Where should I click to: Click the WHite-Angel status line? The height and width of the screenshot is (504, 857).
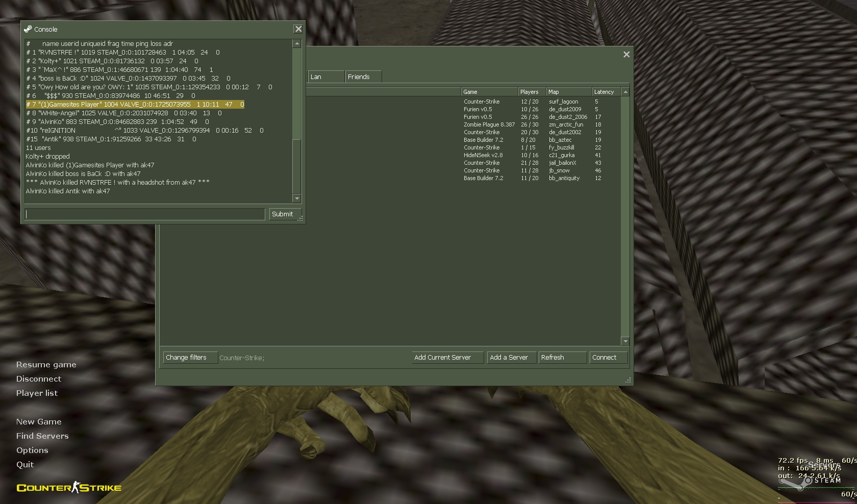124,113
